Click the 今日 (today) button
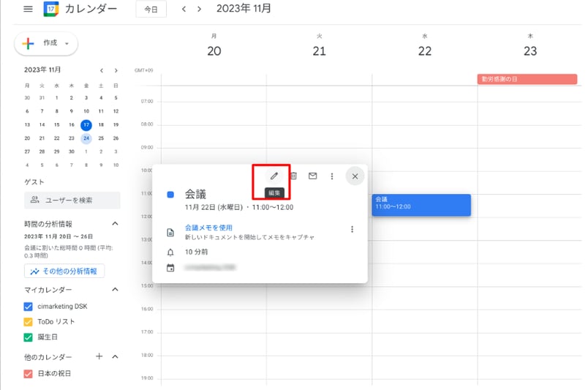Image resolution: width=588 pixels, height=390 pixels. (151, 10)
